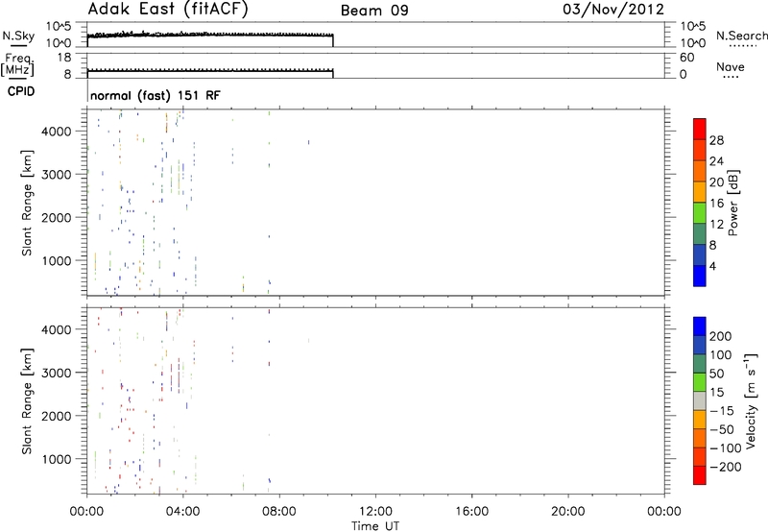This screenshot has height=532, width=768.
Task: Click the '12:00' time axis tick
Action: tap(375, 512)
